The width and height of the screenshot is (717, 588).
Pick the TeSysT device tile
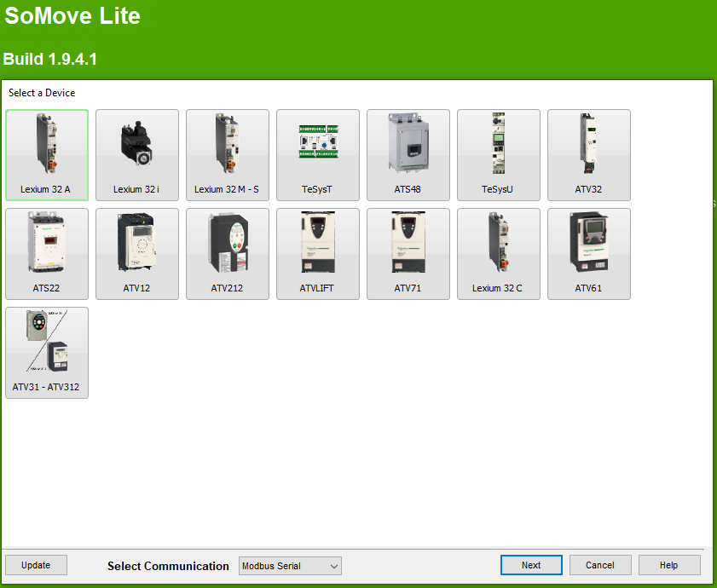(318, 155)
